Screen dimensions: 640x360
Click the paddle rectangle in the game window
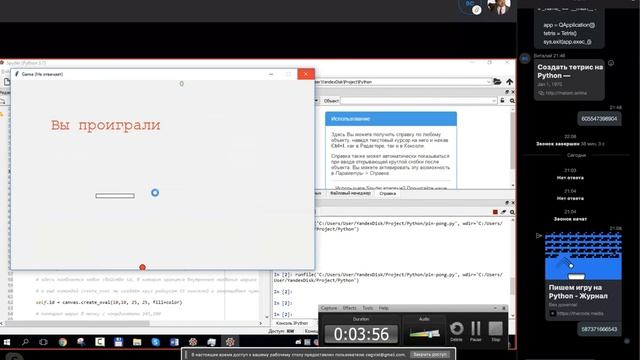pos(115,196)
